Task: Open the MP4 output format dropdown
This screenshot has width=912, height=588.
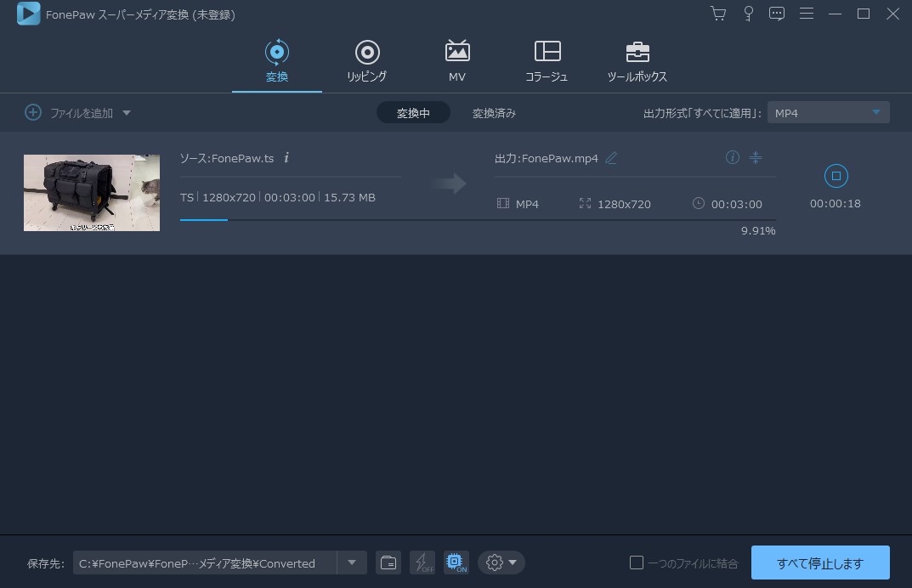Action: tap(828, 113)
